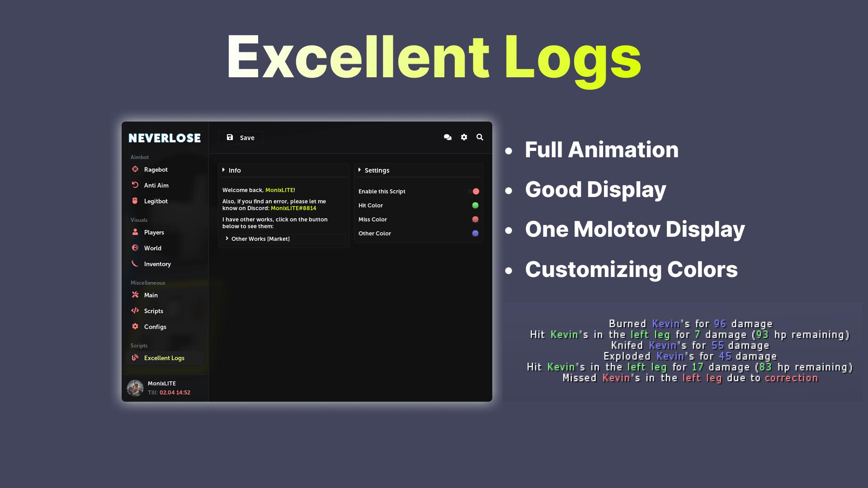Enable this Script toggle
This screenshot has width=868, height=488.
474,191
